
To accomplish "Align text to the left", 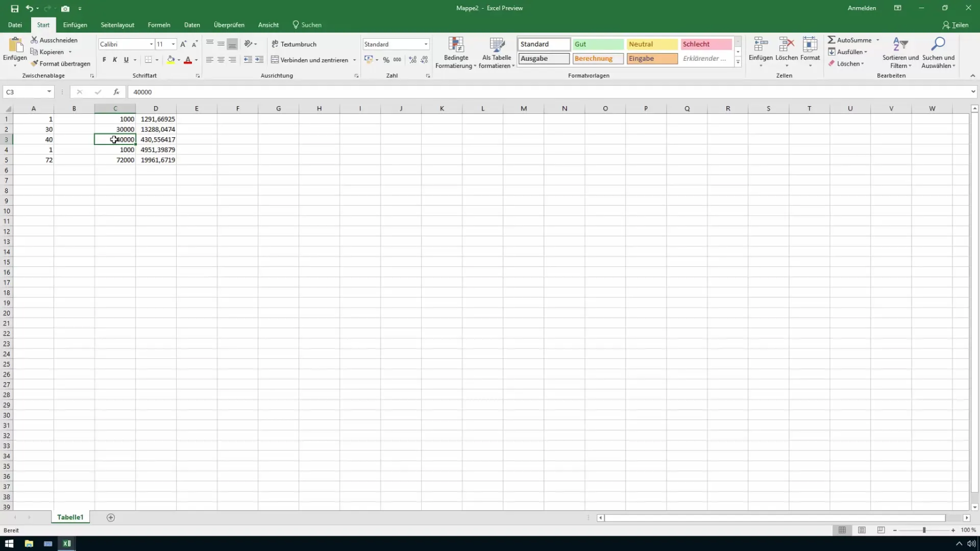I will [x=209, y=60].
